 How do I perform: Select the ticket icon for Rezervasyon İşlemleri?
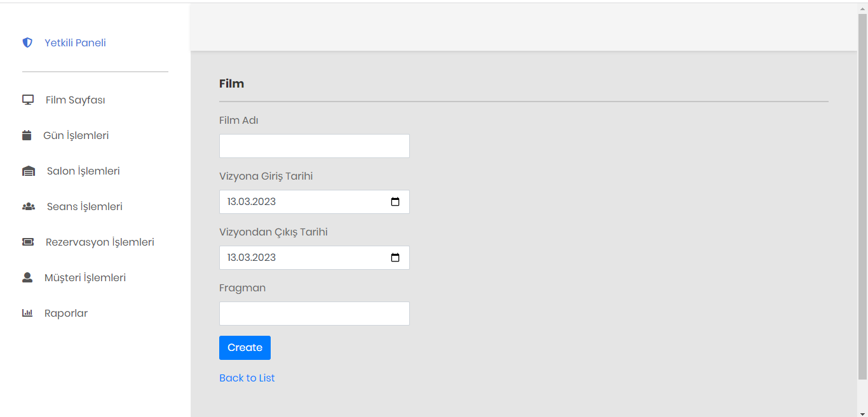pos(27,241)
